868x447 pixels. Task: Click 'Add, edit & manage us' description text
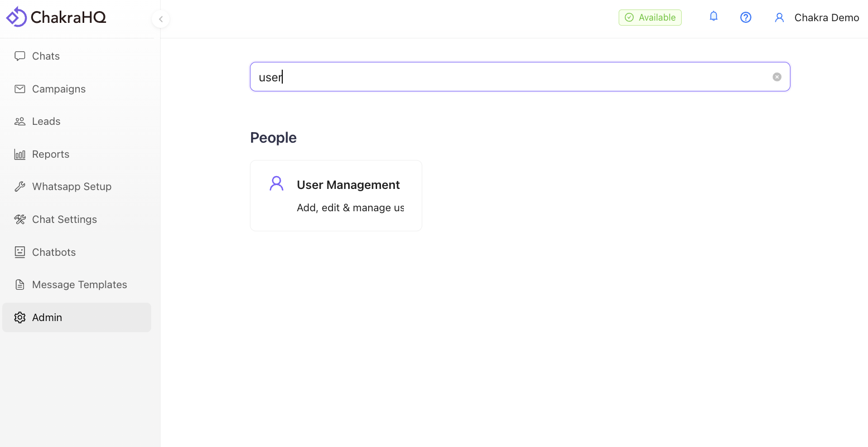coord(350,208)
